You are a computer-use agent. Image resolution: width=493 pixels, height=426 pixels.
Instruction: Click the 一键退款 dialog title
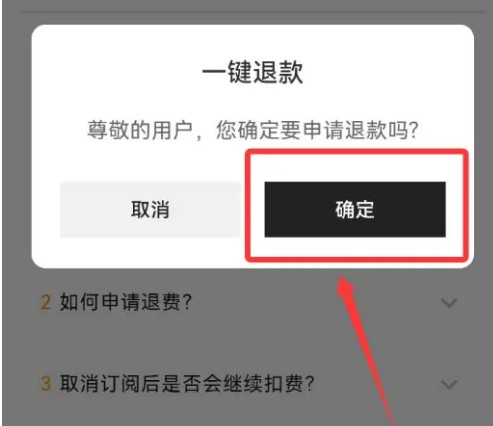[x=253, y=72]
